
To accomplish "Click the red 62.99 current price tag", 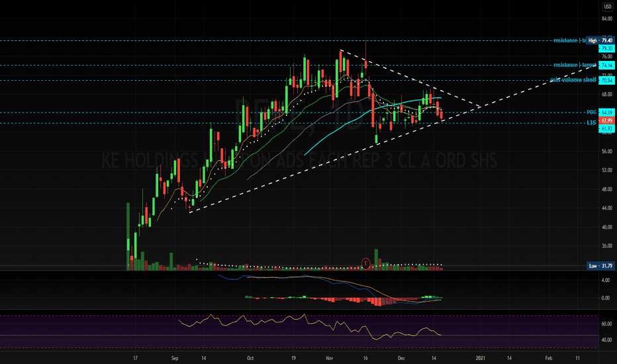I will point(606,120).
